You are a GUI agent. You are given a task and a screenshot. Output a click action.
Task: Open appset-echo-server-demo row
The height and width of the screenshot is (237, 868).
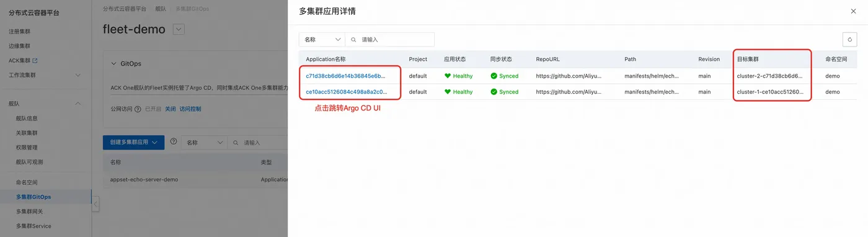[144, 179]
